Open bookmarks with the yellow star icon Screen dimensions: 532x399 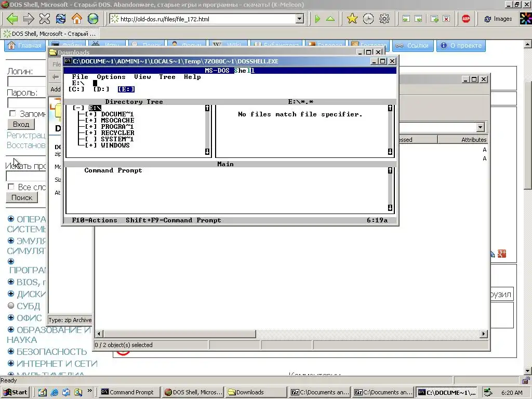[352, 19]
